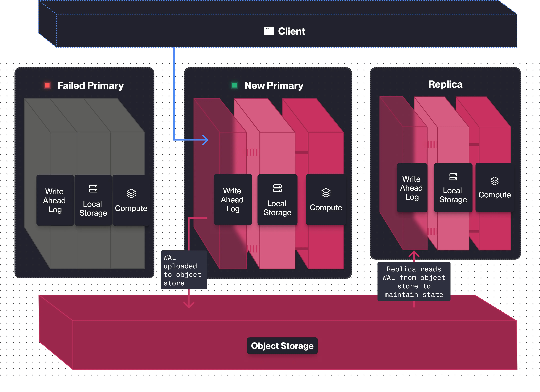The image size is (540, 392).
Task: Click the 'Replica reads WAL' annotation box
Action: pos(414,282)
